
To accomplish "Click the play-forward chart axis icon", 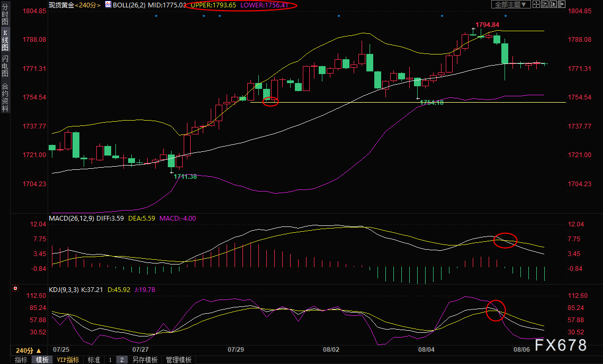I will pos(553,5).
